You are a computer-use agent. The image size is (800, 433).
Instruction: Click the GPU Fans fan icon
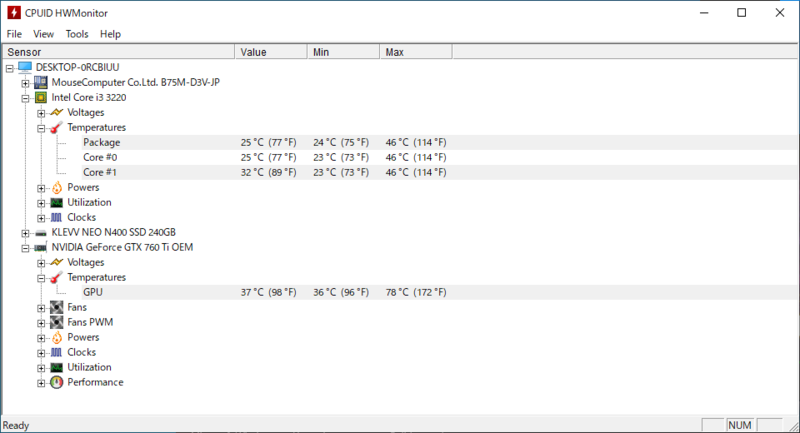(x=57, y=307)
